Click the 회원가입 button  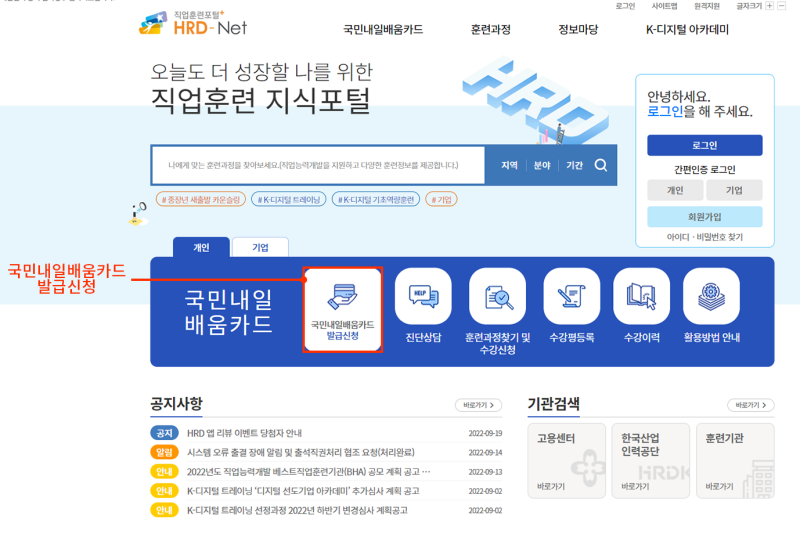(x=705, y=217)
